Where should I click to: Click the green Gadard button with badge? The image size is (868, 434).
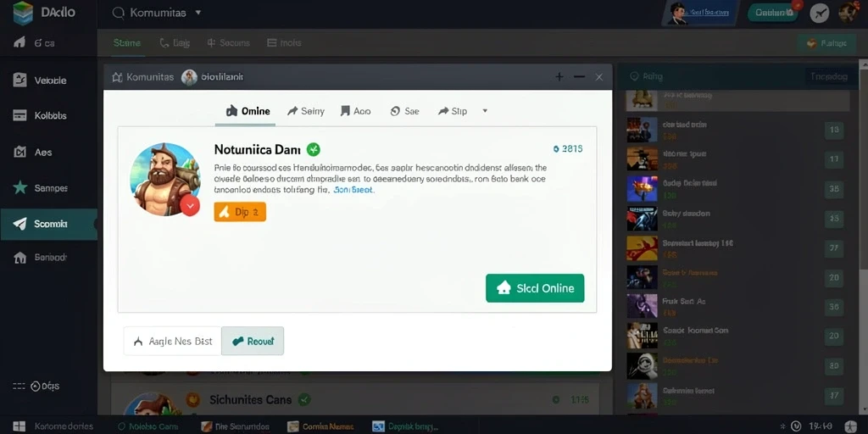(x=773, y=13)
